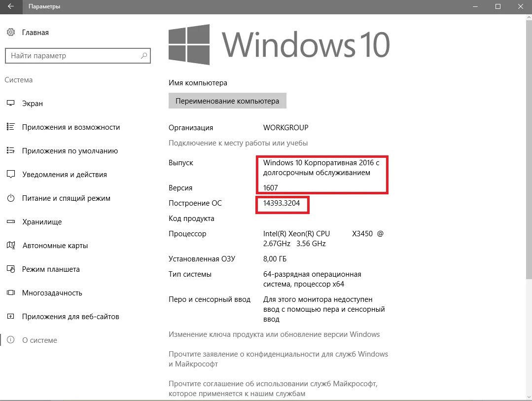Click the Найти параметр search field
The width and height of the screenshot is (532, 401).
[x=78, y=56]
